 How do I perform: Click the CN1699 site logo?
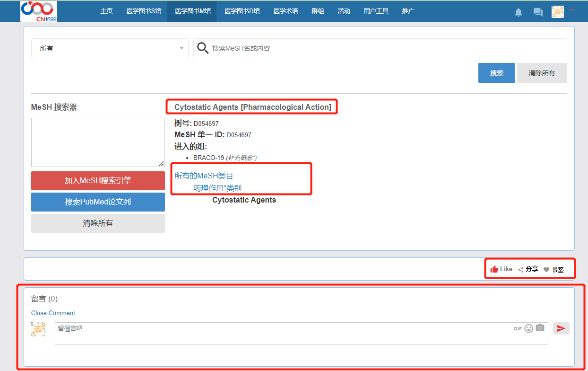coord(39,11)
